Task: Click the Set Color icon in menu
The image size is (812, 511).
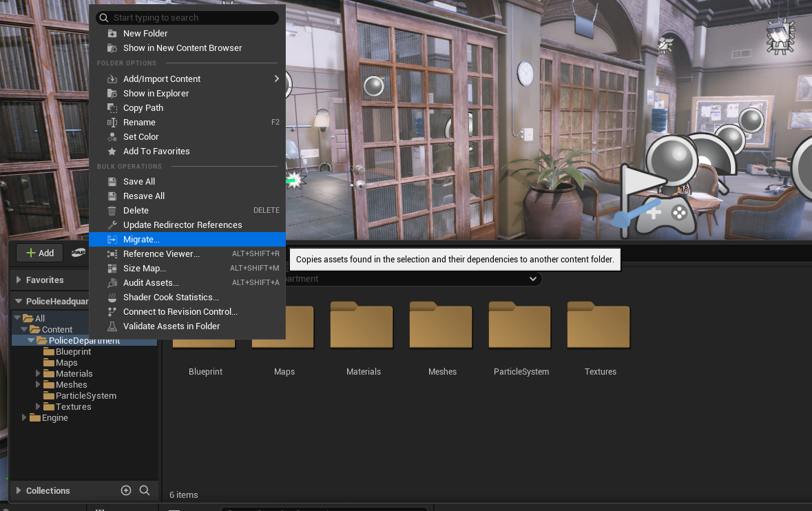Action: (x=112, y=137)
